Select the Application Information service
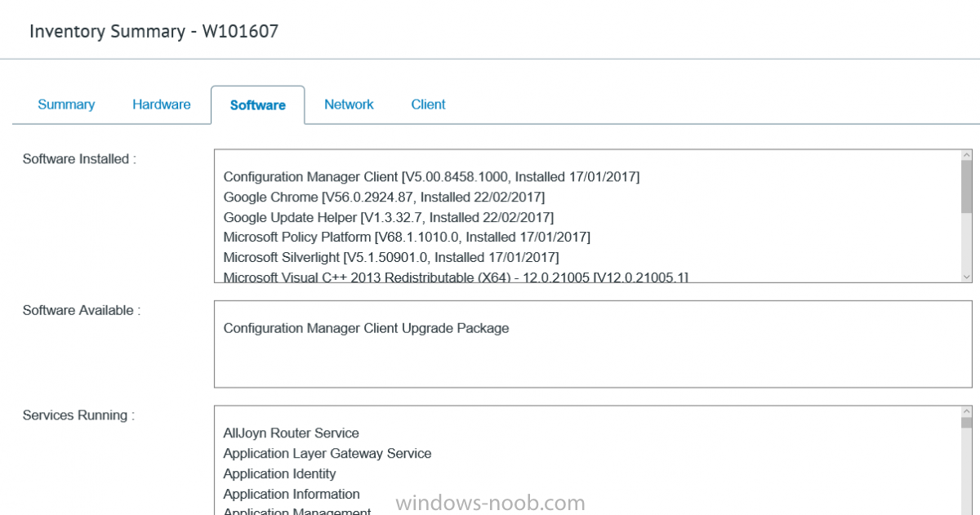The width and height of the screenshot is (980, 515). (292, 494)
